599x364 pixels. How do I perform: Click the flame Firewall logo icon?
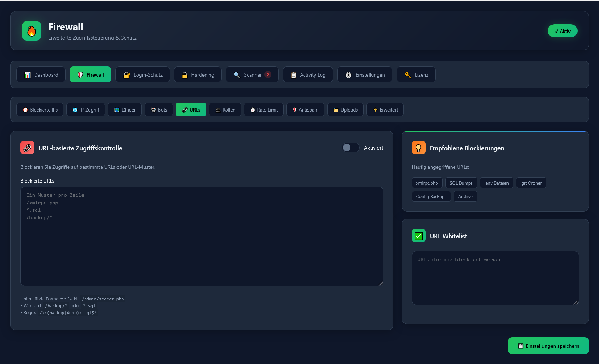click(31, 31)
